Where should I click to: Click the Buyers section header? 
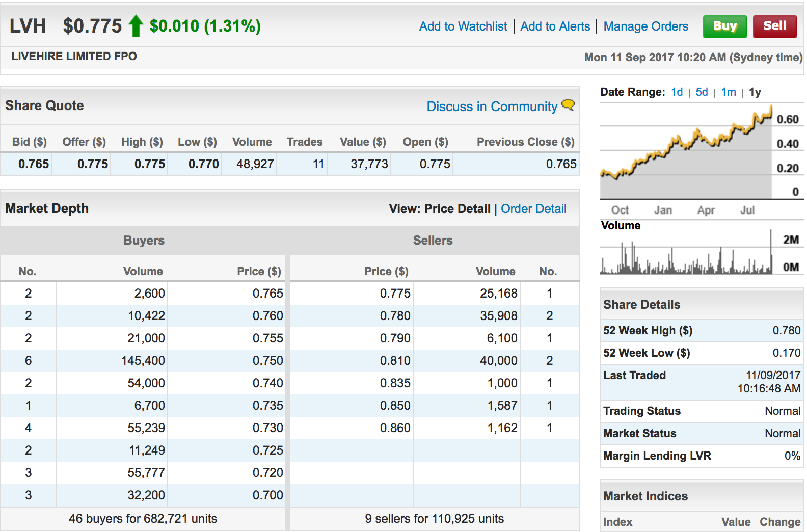coord(144,241)
